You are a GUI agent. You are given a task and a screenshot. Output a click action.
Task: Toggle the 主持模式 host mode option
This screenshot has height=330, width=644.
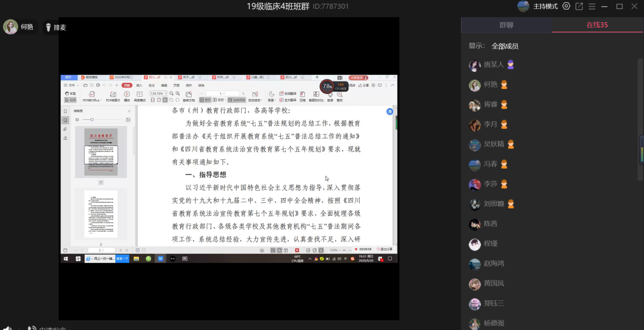545,6
